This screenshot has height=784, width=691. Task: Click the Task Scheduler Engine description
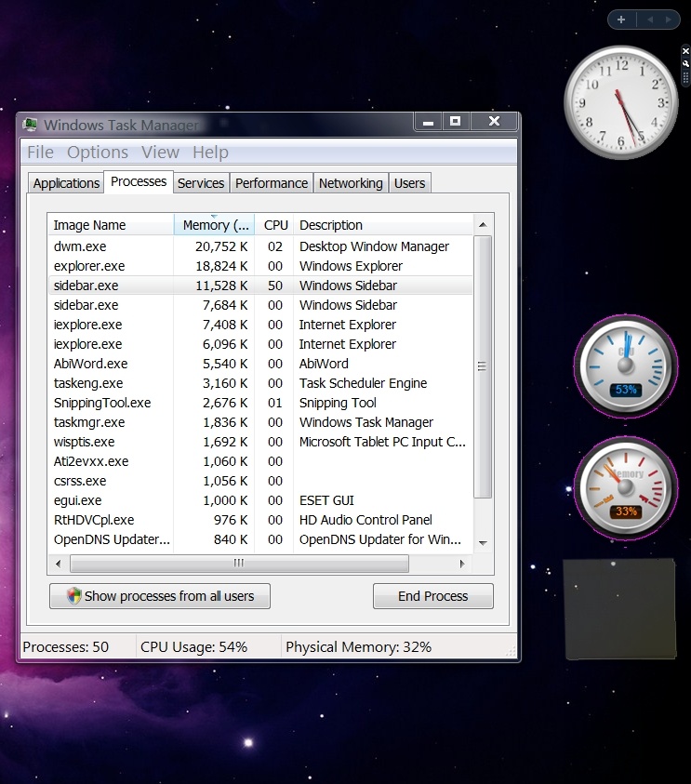363,383
